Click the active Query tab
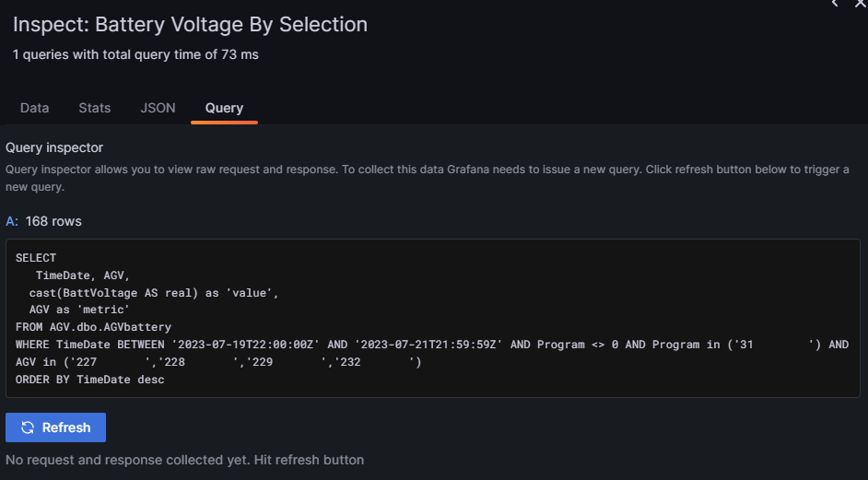868x480 pixels. pyautogui.click(x=224, y=108)
